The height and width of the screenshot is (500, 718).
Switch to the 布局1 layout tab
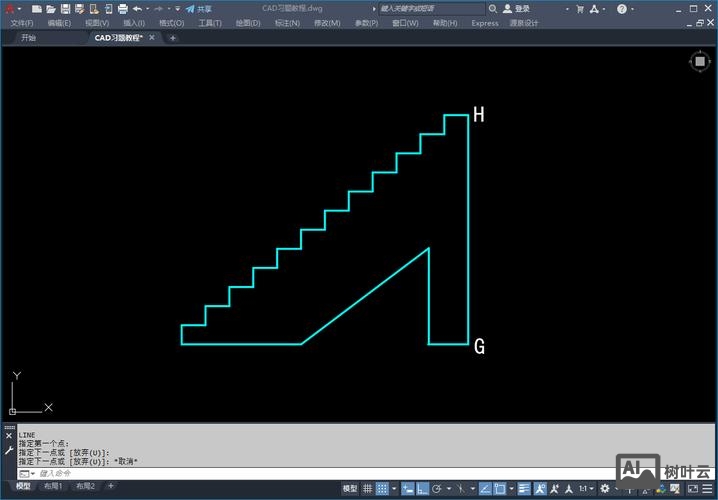53,487
